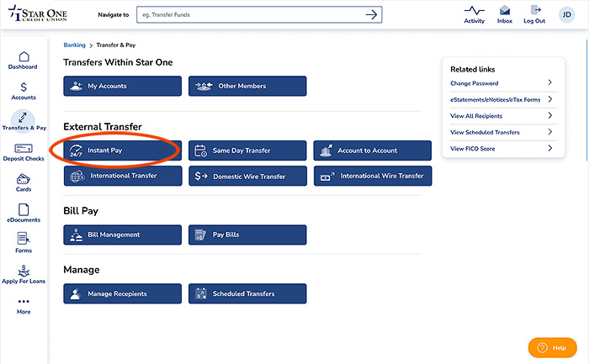Click chevron beside View All Recipients

point(550,115)
